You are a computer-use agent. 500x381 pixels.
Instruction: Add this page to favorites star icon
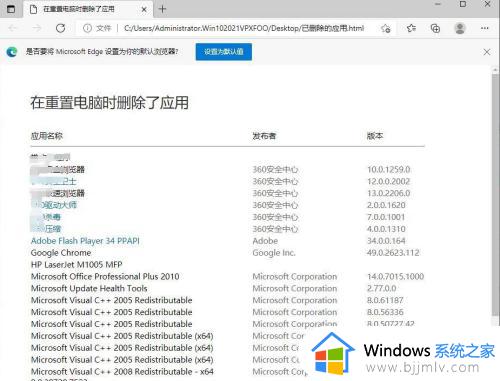point(386,29)
